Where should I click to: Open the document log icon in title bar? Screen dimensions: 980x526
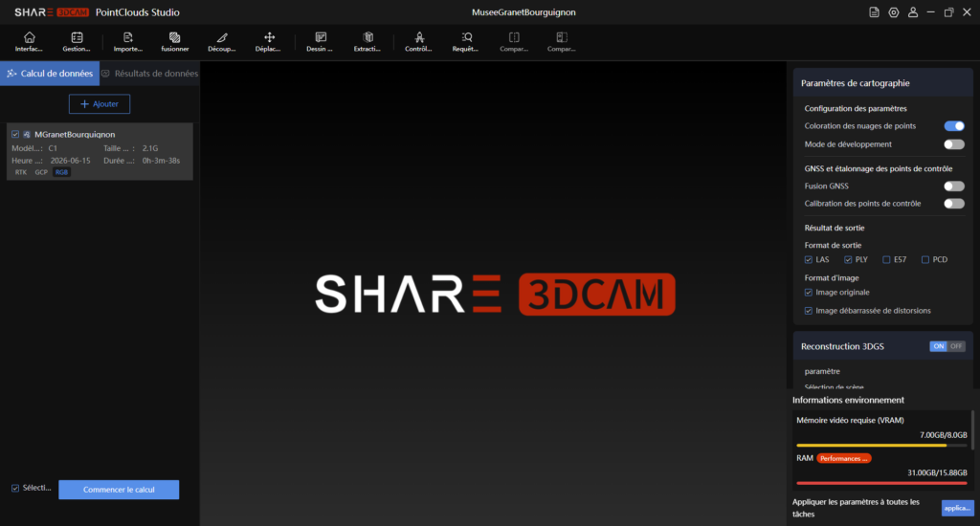[x=874, y=12]
